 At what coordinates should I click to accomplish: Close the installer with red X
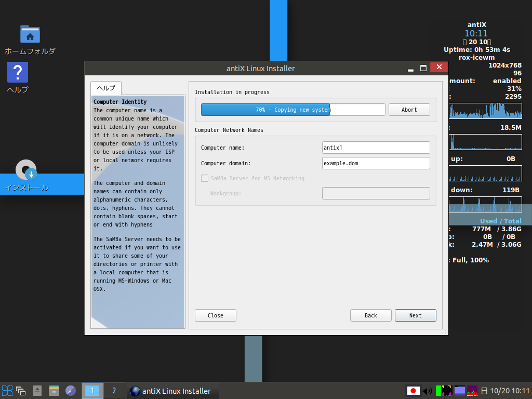click(439, 67)
